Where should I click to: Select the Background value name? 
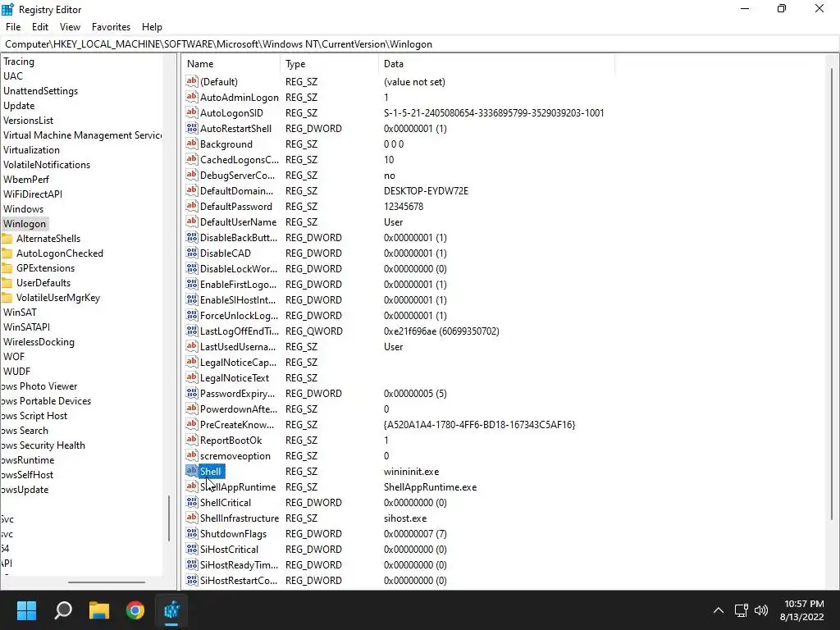click(226, 144)
